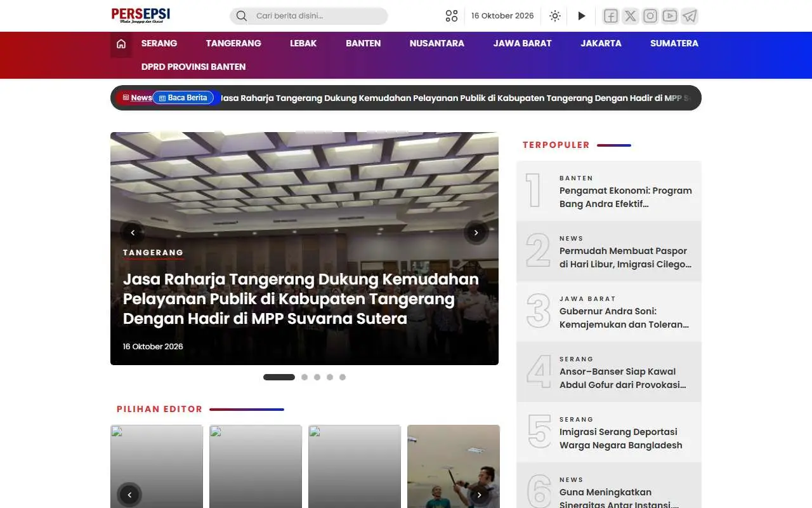Click the PERSEPSI site logo

tap(141, 15)
